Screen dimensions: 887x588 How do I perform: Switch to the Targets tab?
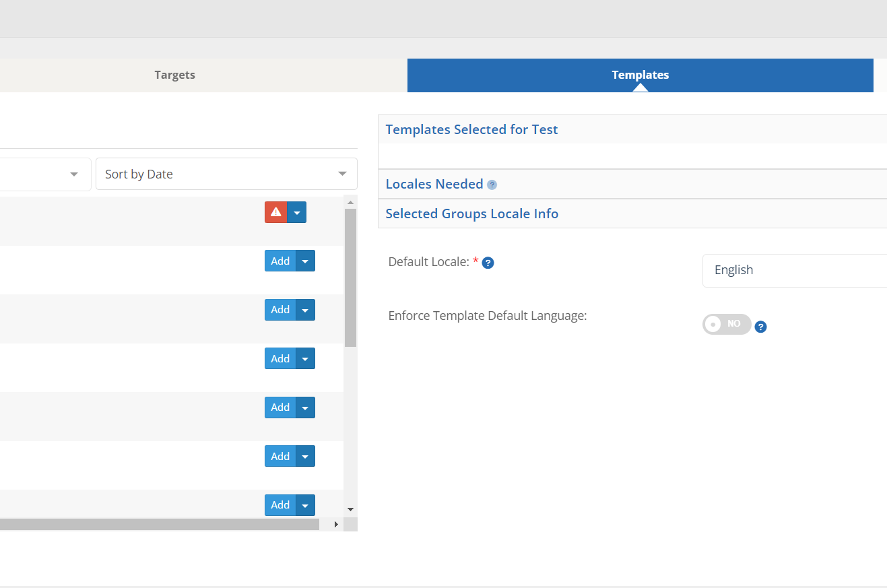(174, 75)
